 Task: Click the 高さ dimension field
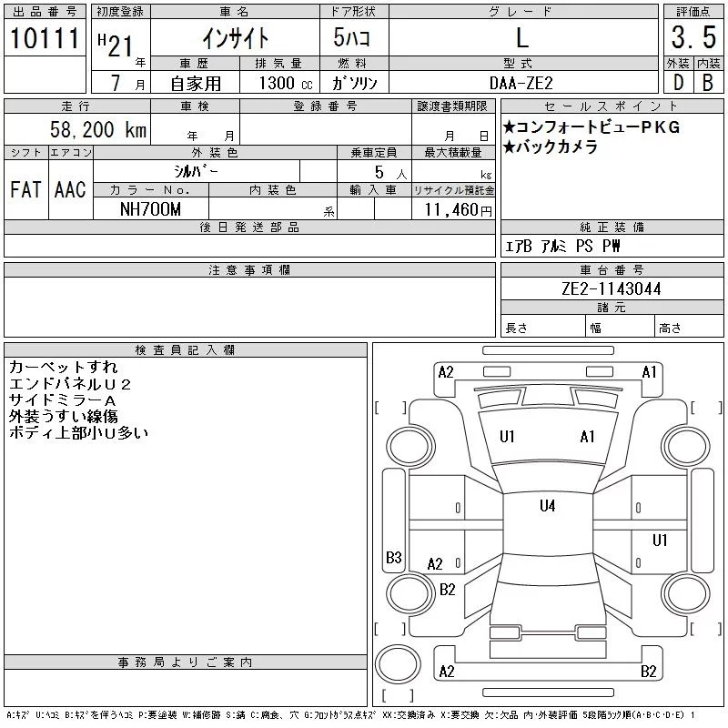point(690,327)
